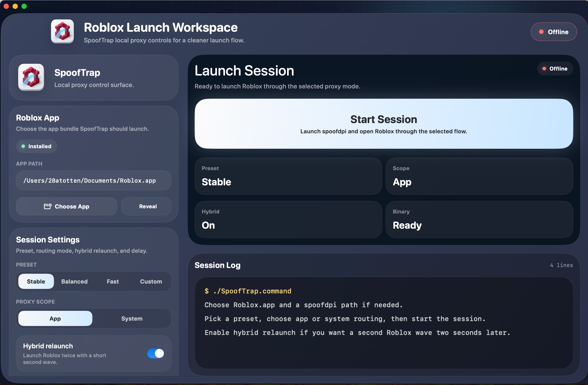Open the Choose App picker
This screenshot has height=385, width=588.
tap(66, 206)
